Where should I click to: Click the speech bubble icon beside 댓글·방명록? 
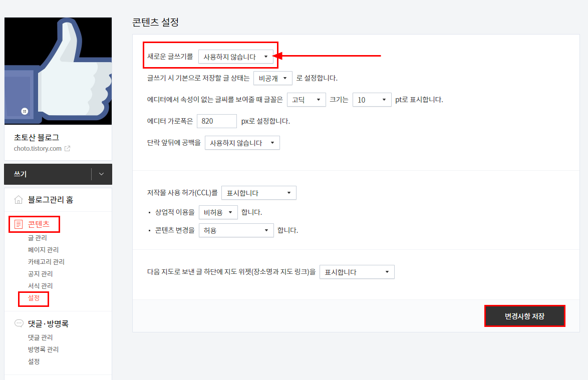coord(19,323)
